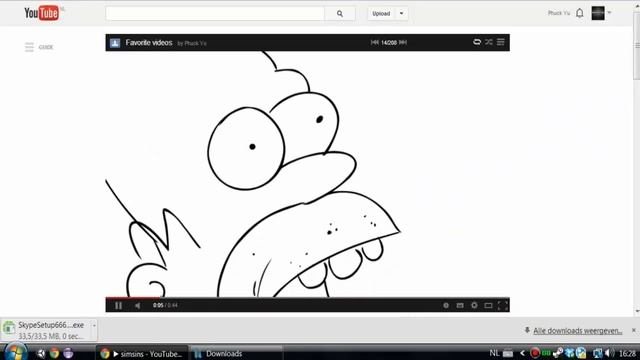
Task: Open the system volume tray icon
Action: click(x=609, y=353)
